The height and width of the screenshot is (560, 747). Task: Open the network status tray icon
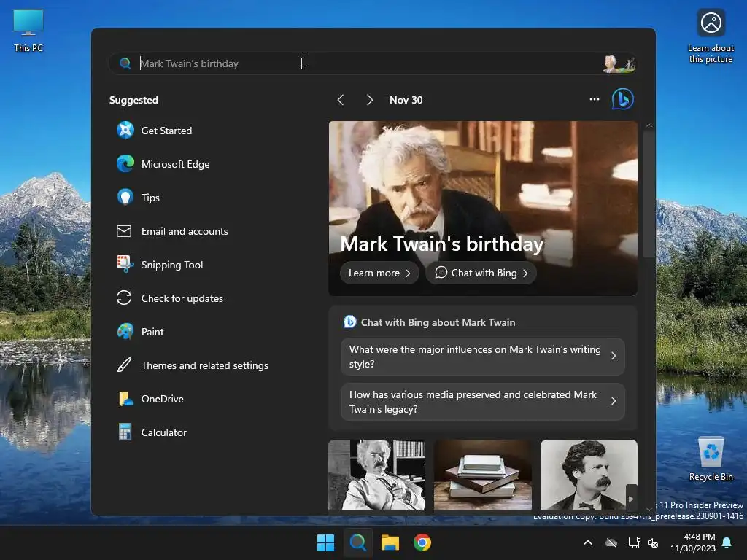click(634, 542)
